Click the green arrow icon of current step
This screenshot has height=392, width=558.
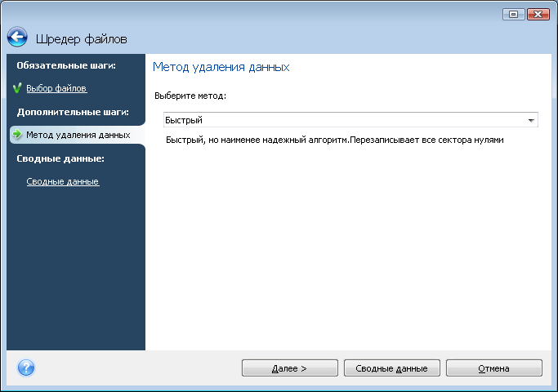point(16,135)
